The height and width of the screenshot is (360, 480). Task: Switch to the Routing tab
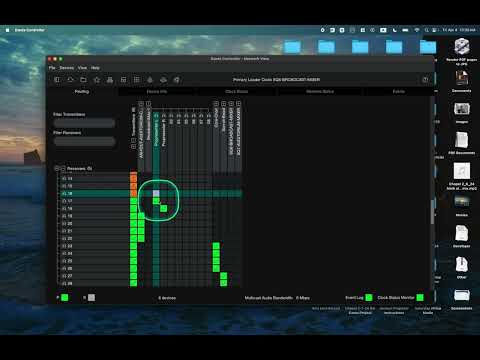pyautogui.click(x=82, y=91)
